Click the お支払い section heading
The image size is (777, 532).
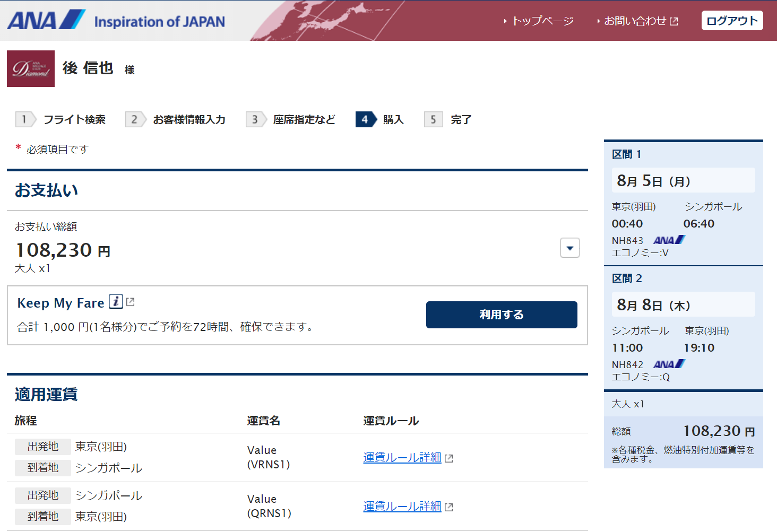(47, 190)
